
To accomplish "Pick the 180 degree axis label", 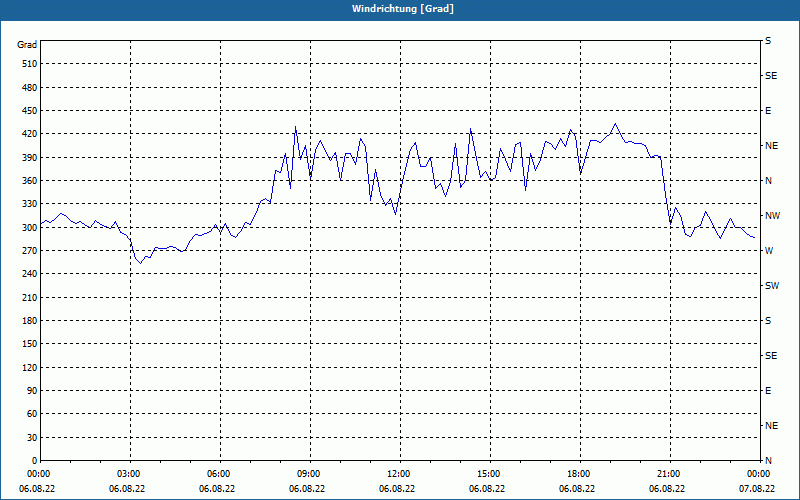I will (x=30, y=321).
